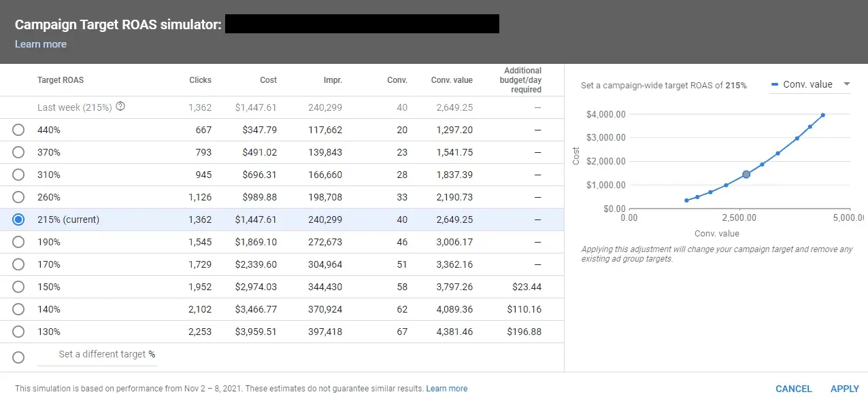Click the Set a different target field

tap(102, 355)
